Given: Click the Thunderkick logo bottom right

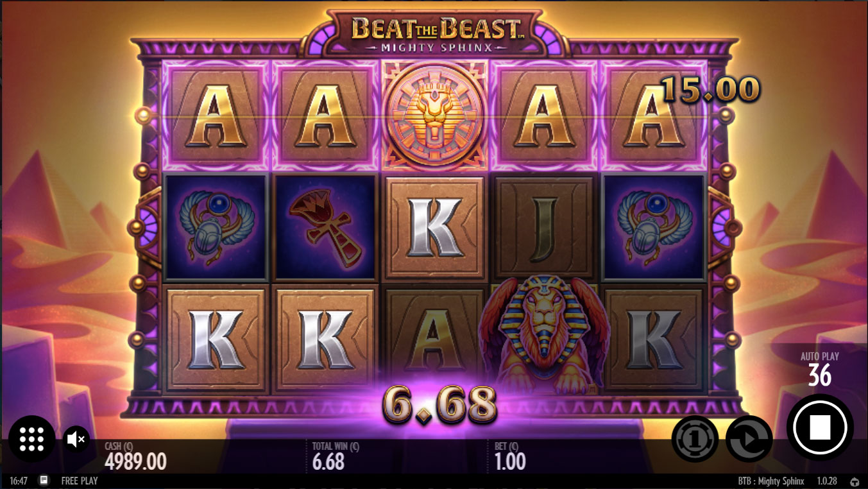Looking at the screenshot, I should (x=855, y=481).
